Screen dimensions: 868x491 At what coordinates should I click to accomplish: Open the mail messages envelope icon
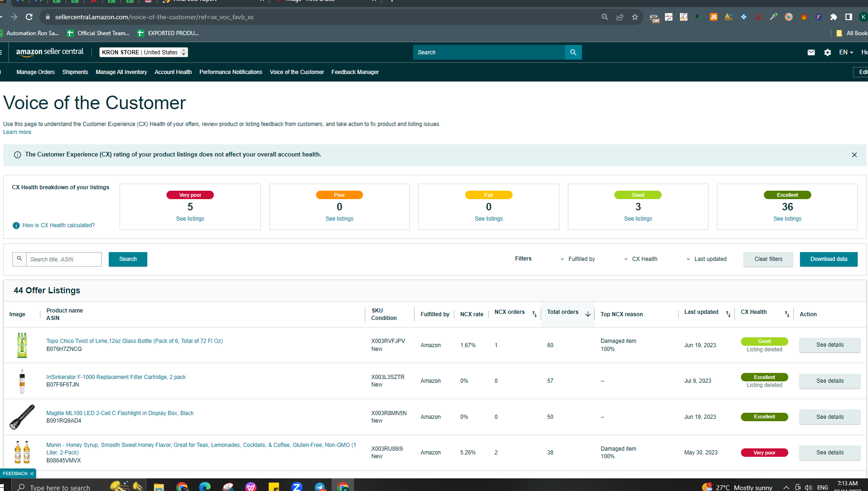point(811,52)
